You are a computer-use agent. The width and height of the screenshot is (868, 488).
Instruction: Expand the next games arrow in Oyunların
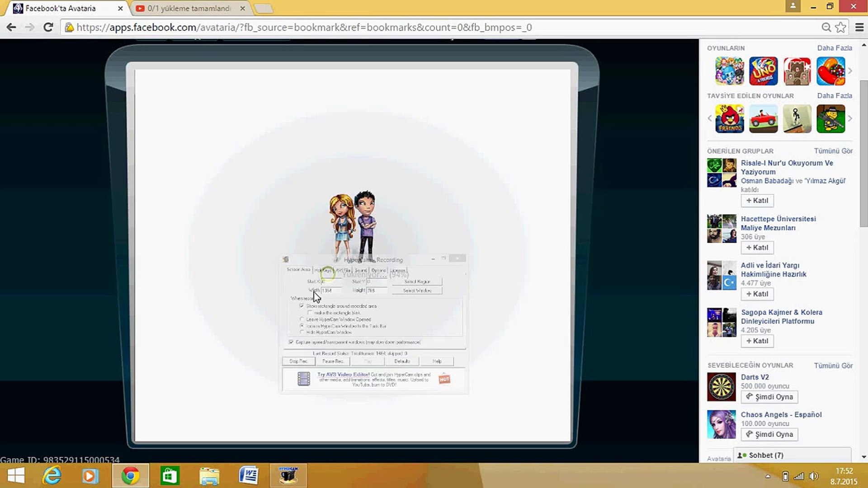(x=850, y=71)
